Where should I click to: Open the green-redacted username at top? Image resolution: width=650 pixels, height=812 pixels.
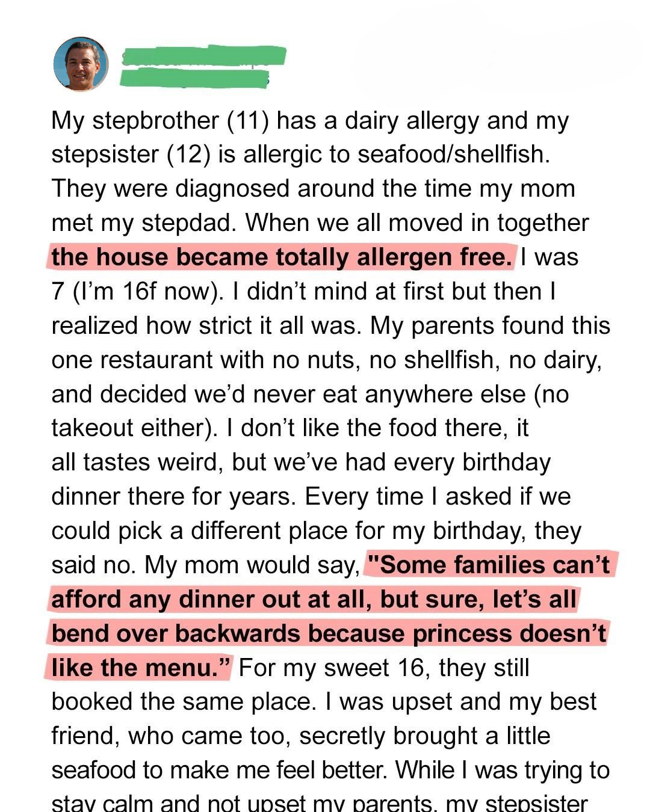tap(203, 56)
